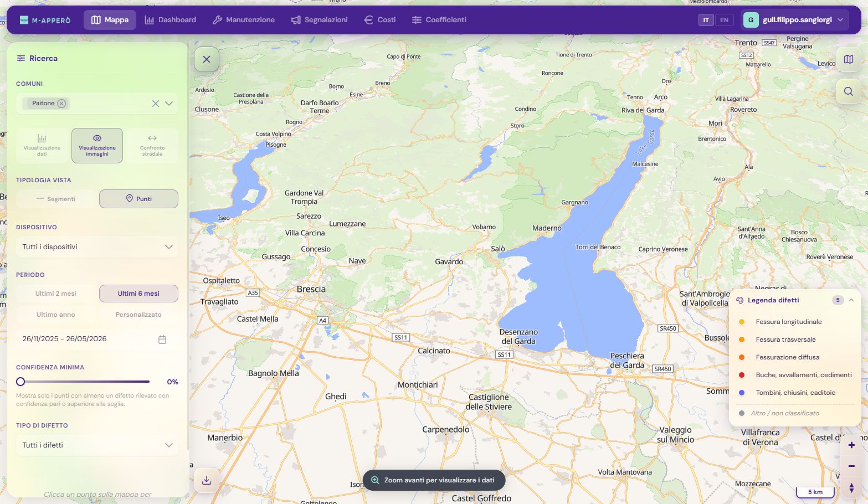Click the Legenda difetti palette icon
Image resolution: width=868 pixels, height=504 pixels.
[740, 300]
